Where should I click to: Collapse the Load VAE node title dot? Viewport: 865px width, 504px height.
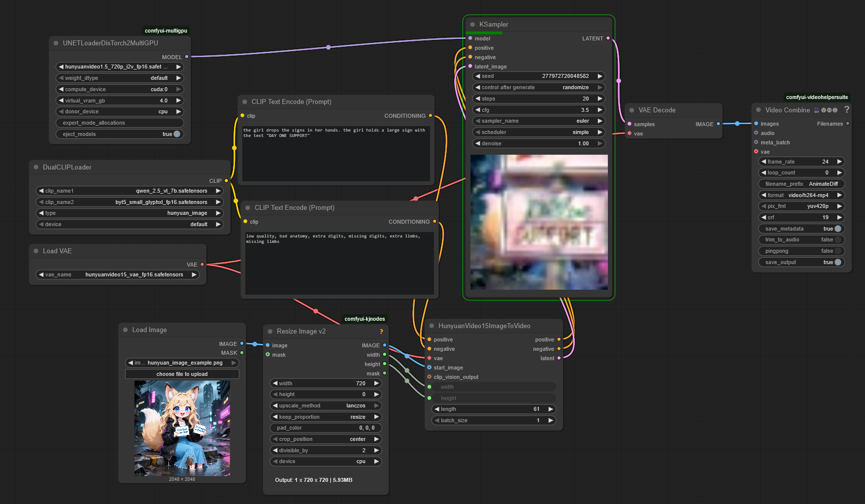tap(36, 251)
